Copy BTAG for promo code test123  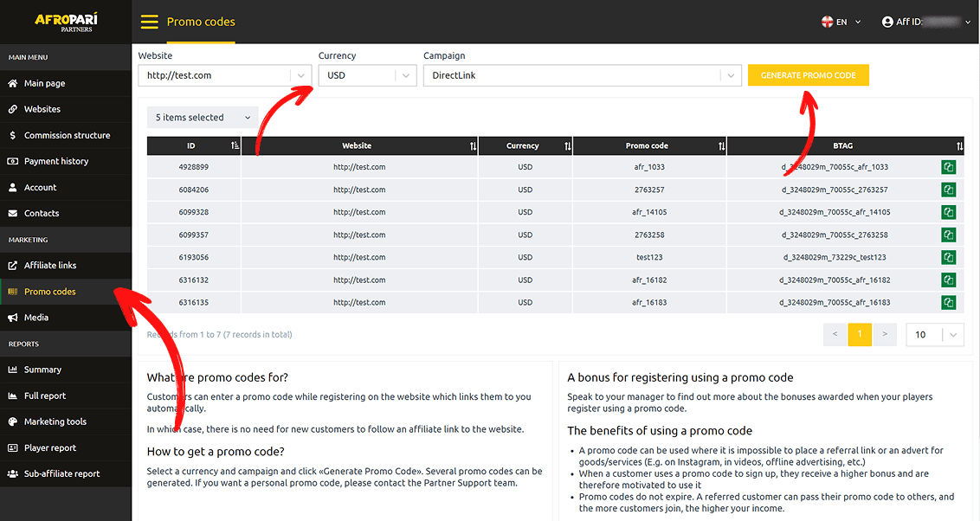click(x=949, y=257)
